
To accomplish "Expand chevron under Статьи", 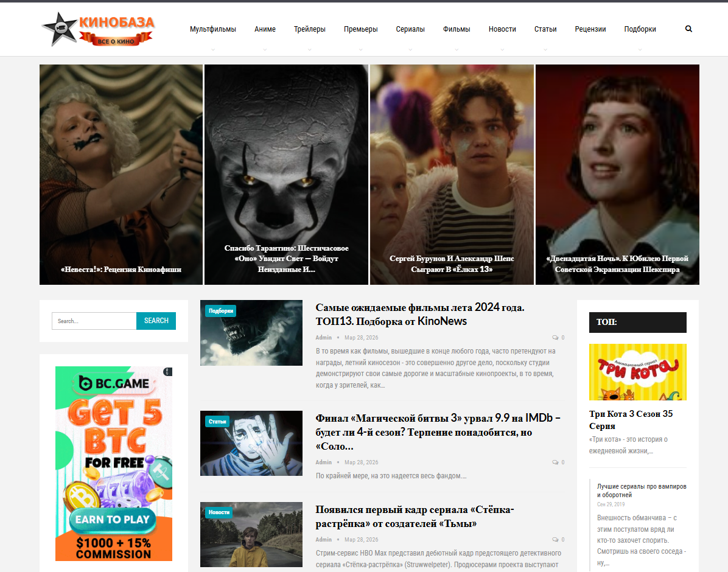I will point(545,49).
